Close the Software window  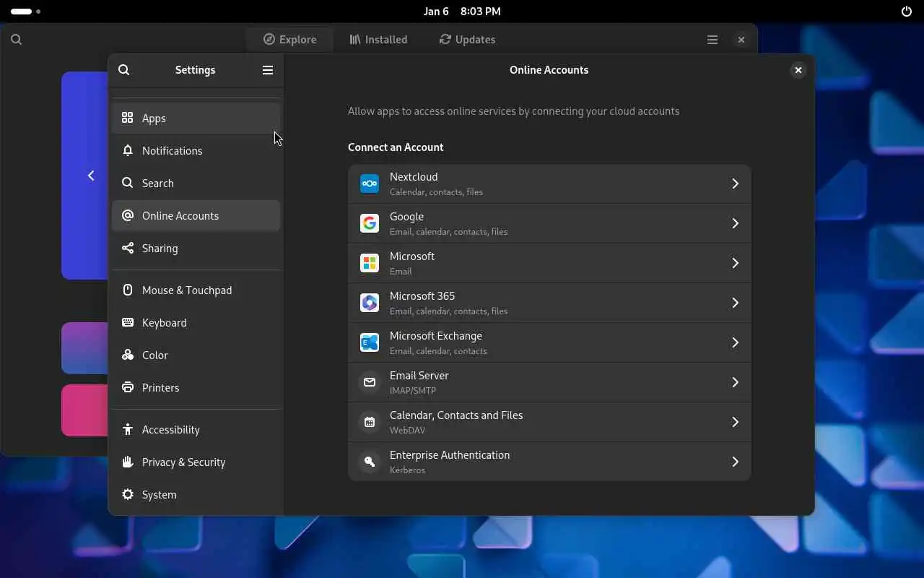741,40
